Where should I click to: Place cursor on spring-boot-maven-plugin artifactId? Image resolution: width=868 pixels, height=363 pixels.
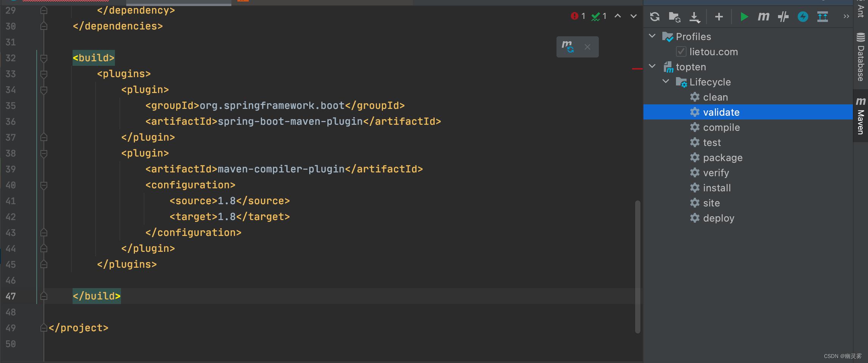tap(290, 121)
